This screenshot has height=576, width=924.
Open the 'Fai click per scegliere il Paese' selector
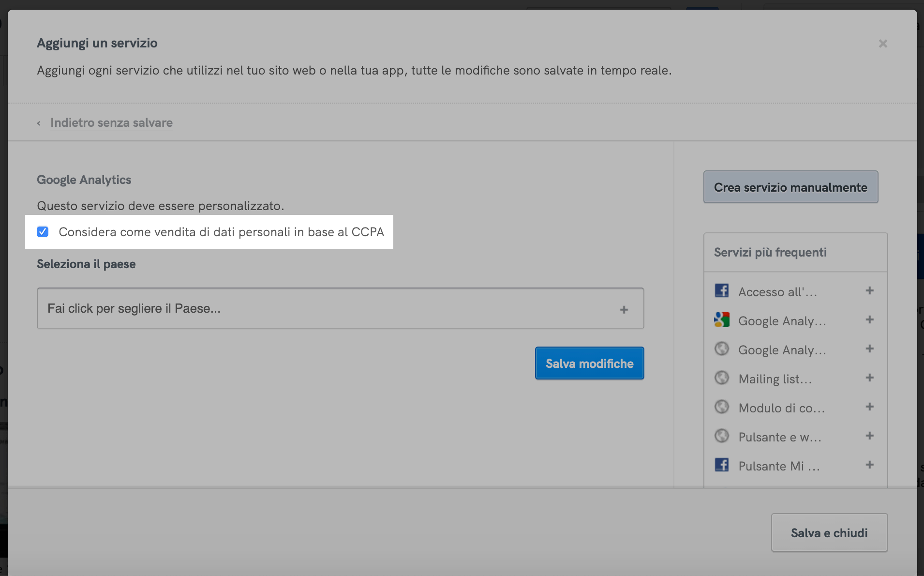[329, 308]
